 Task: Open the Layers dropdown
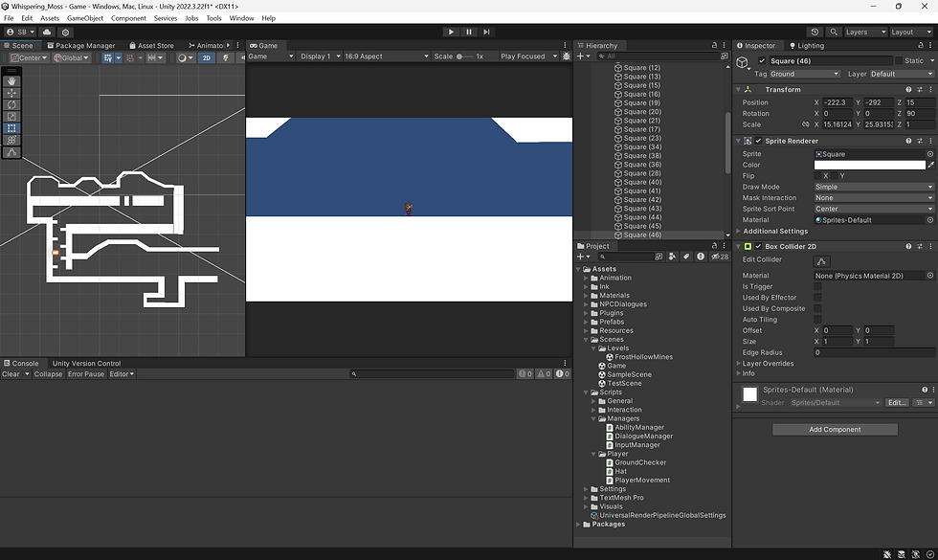[865, 32]
